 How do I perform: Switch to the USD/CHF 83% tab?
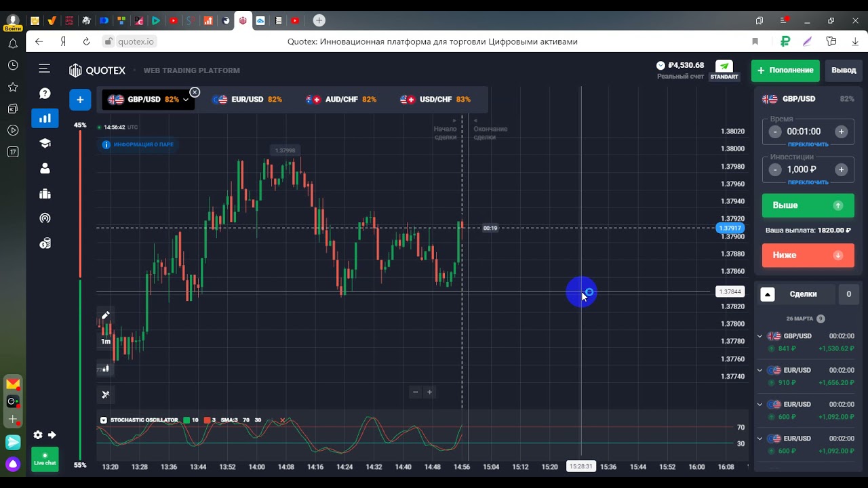pos(435,100)
